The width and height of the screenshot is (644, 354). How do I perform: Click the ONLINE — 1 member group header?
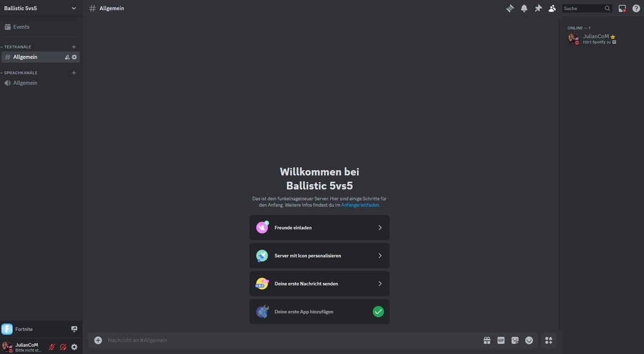[x=579, y=28]
